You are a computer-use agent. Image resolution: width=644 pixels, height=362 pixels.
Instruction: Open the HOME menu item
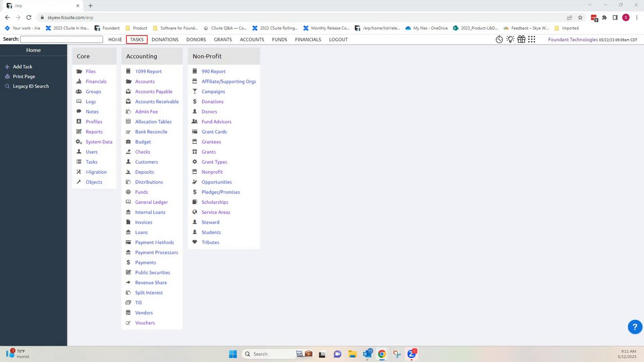pyautogui.click(x=115, y=40)
